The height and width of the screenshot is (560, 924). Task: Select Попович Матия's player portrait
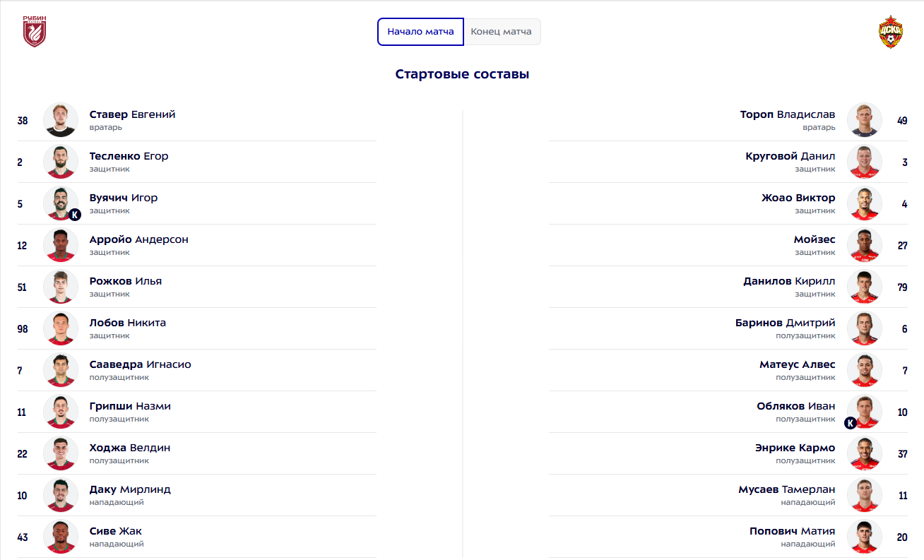pos(865,537)
